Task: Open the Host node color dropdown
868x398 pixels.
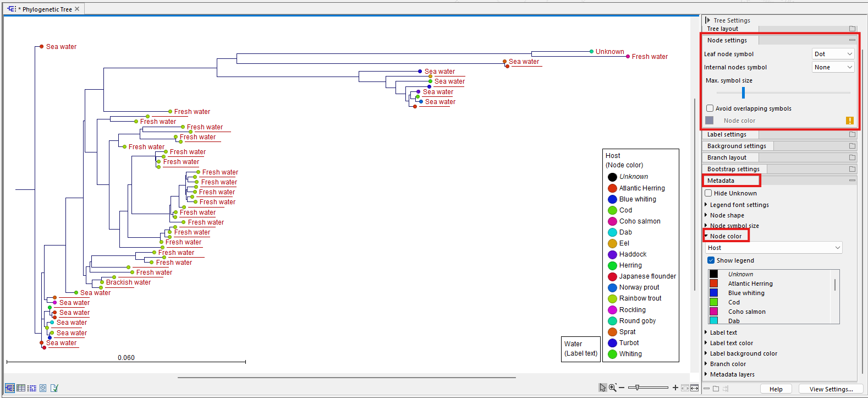Action: 774,248
